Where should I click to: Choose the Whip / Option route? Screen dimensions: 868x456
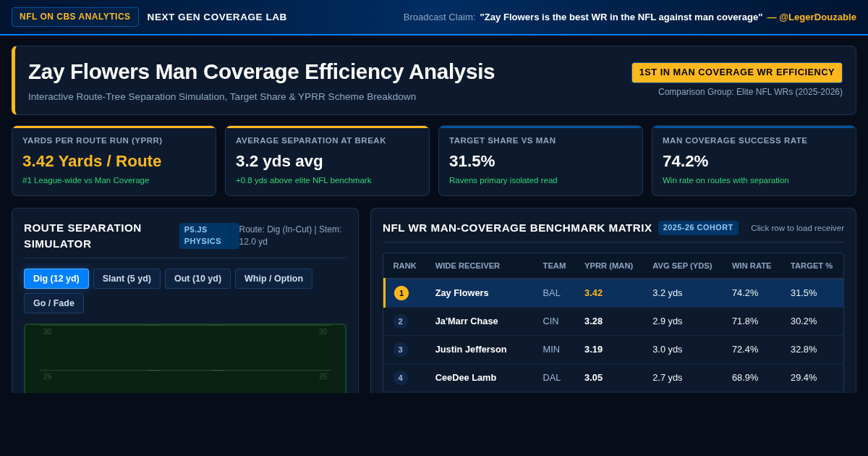(x=273, y=279)
